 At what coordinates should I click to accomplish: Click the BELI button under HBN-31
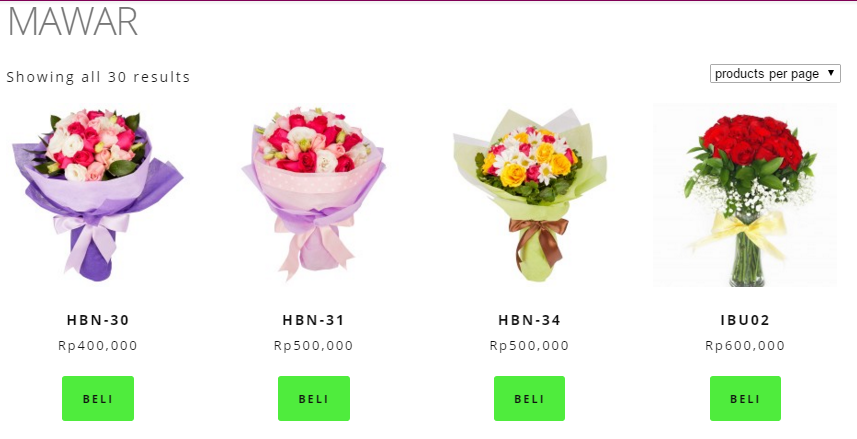tap(314, 399)
